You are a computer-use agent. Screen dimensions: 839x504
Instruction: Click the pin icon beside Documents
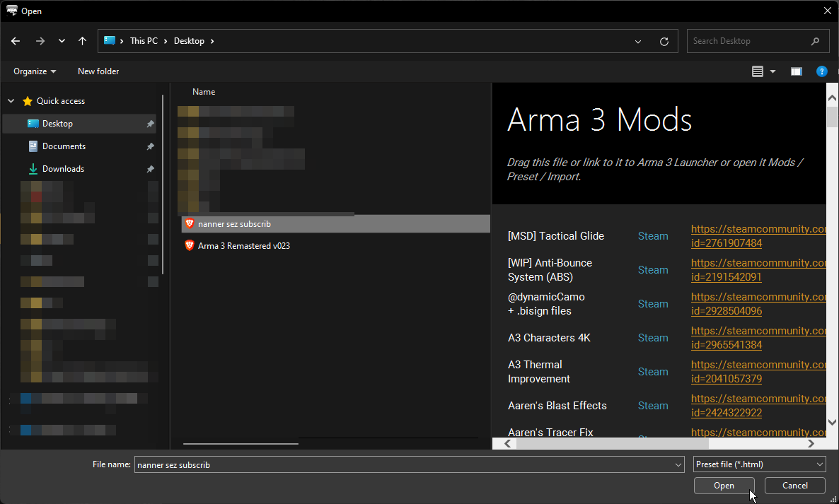tap(151, 146)
